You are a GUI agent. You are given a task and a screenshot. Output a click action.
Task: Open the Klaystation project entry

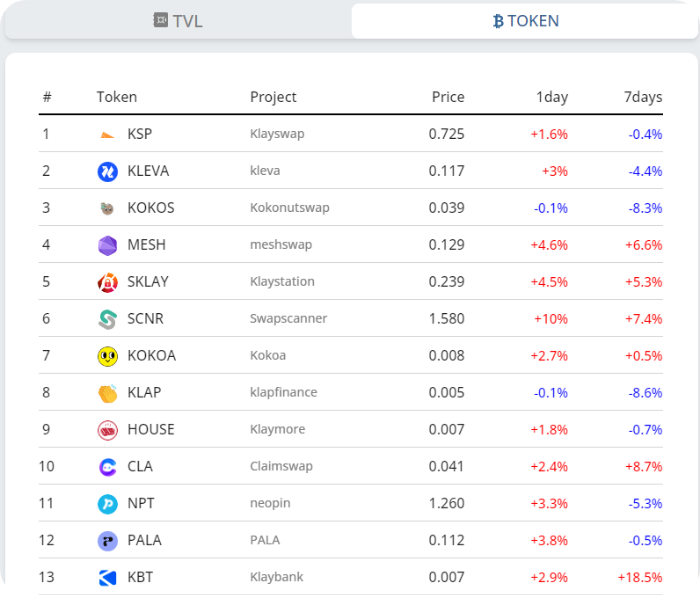[x=282, y=282]
